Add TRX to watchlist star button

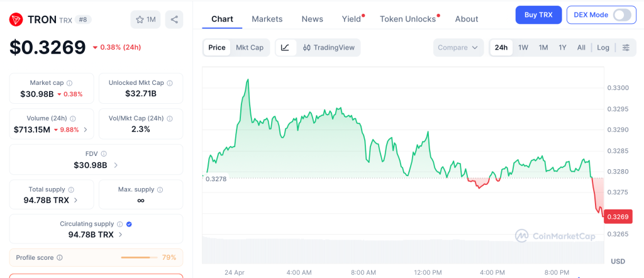pos(145,19)
